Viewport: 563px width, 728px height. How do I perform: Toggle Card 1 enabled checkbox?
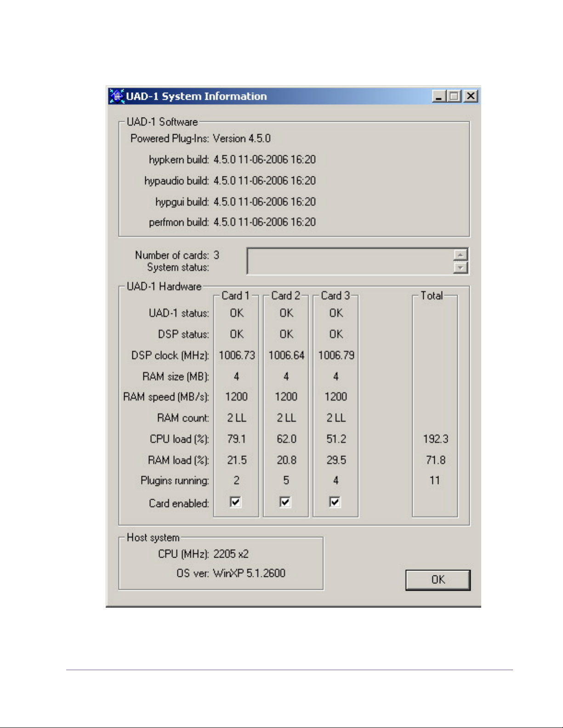click(235, 502)
